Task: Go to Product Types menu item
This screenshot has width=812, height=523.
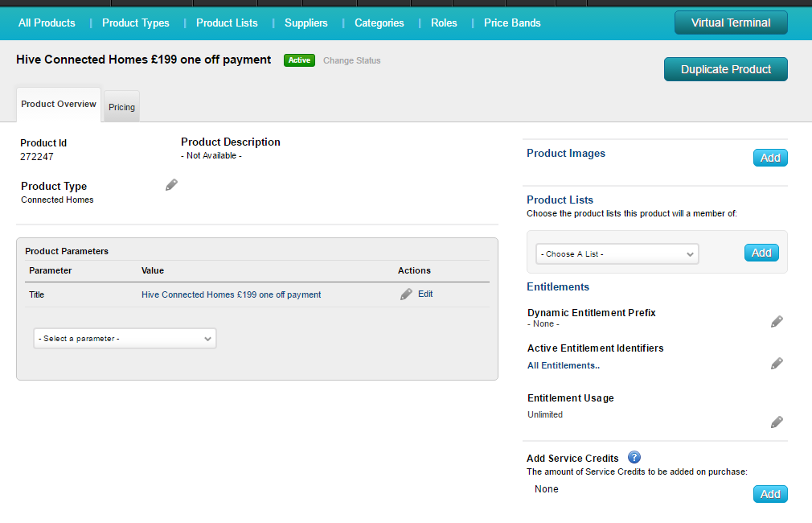Action: (136, 23)
